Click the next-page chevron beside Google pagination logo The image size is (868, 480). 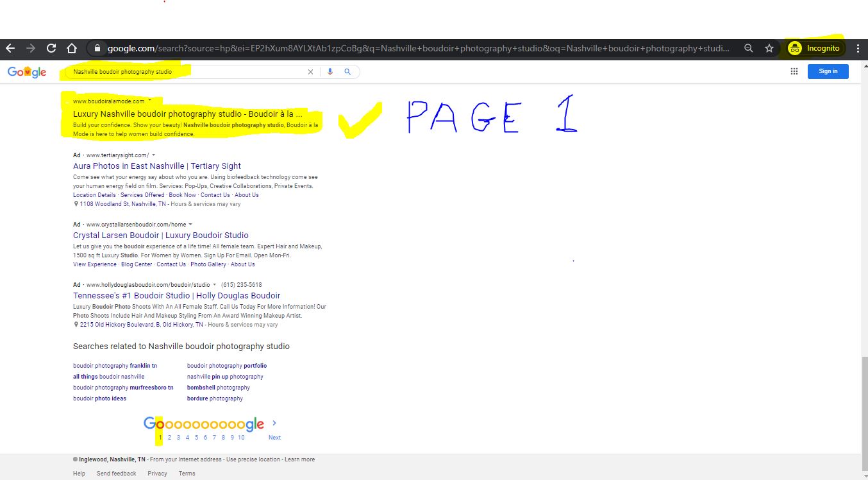(x=274, y=423)
